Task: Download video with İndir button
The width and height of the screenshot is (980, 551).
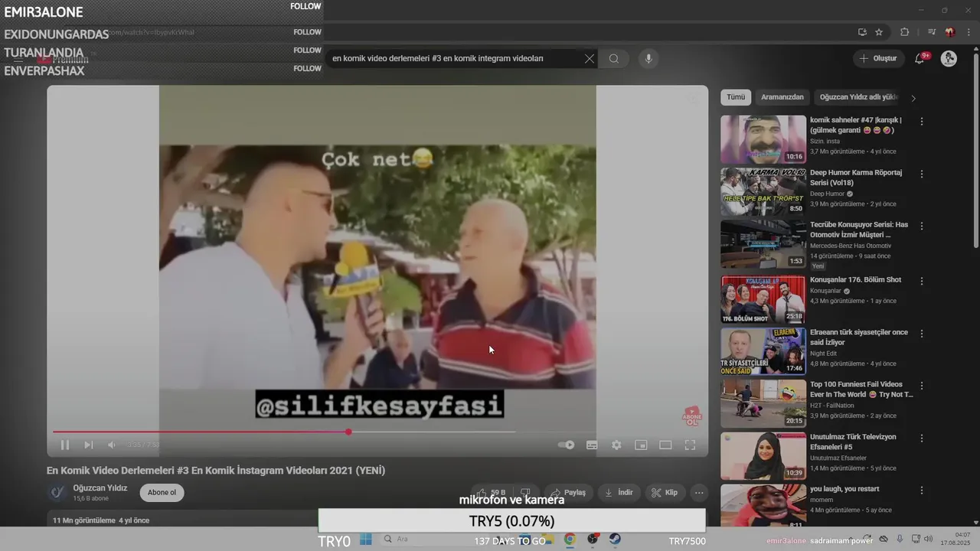Action: pyautogui.click(x=619, y=493)
